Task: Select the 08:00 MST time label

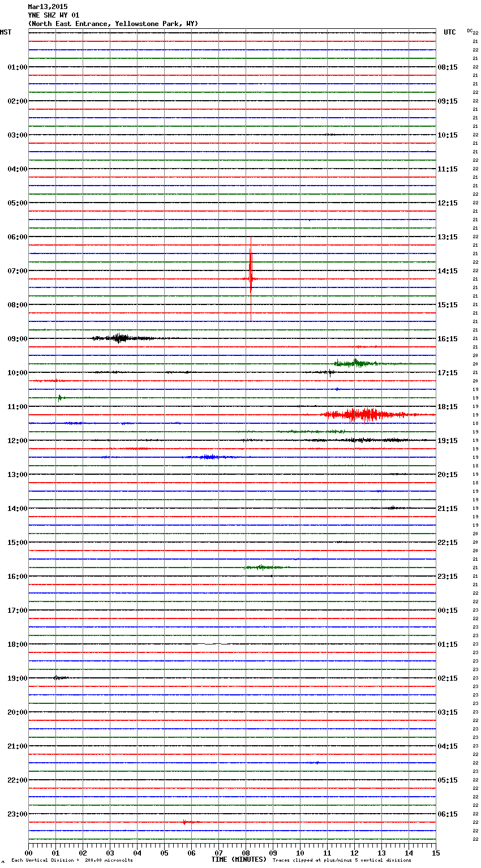Action: coord(17,305)
